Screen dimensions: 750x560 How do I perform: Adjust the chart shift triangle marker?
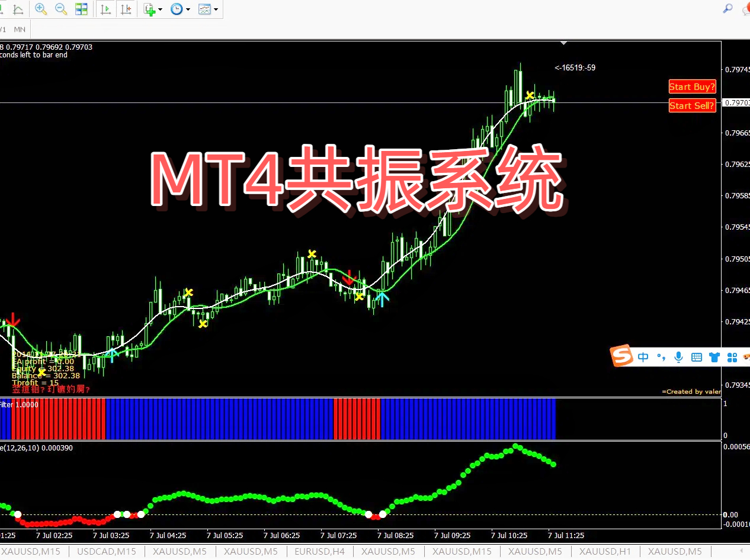[x=564, y=43]
